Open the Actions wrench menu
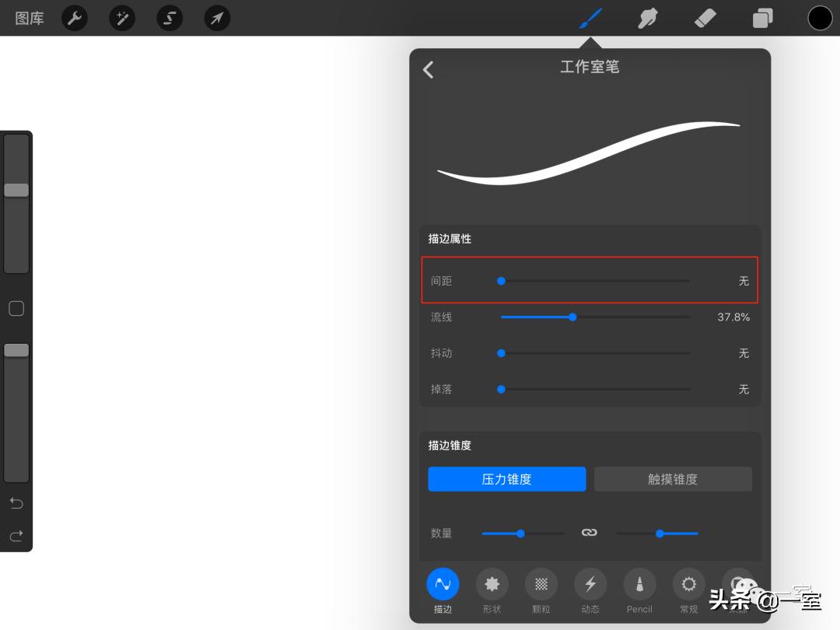This screenshot has height=630, width=840. (75, 18)
